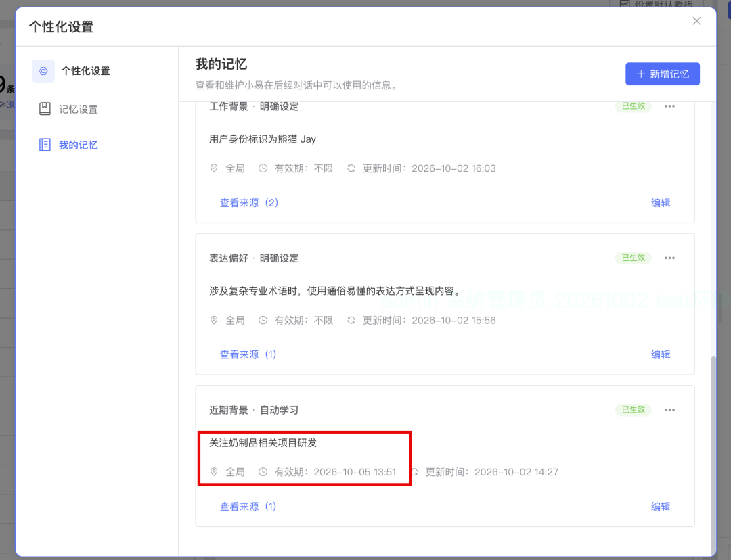Image resolution: width=731 pixels, height=560 pixels.
Task: View sources of 近期背景 memory
Action: (248, 507)
